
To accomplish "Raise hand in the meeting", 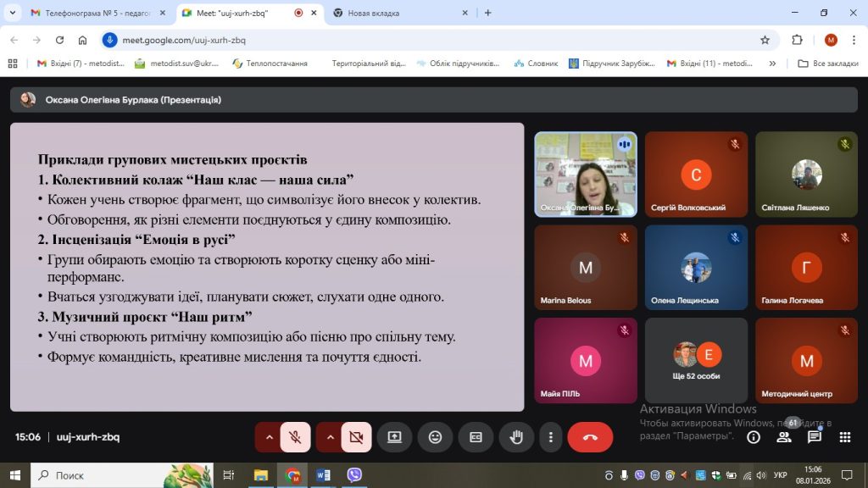I will [x=515, y=437].
